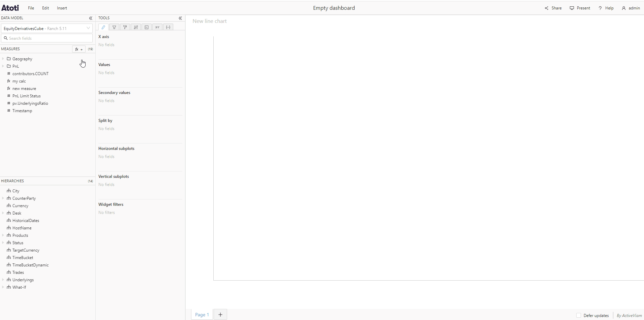Select the HistoricalDates hierarchy
Image resolution: width=644 pixels, height=320 pixels.
point(26,221)
